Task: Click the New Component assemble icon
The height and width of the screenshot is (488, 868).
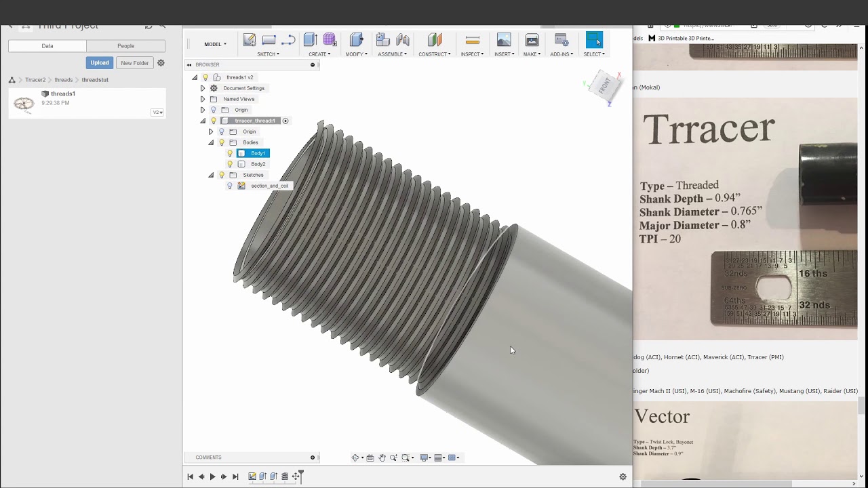Action: coord(382,40)
